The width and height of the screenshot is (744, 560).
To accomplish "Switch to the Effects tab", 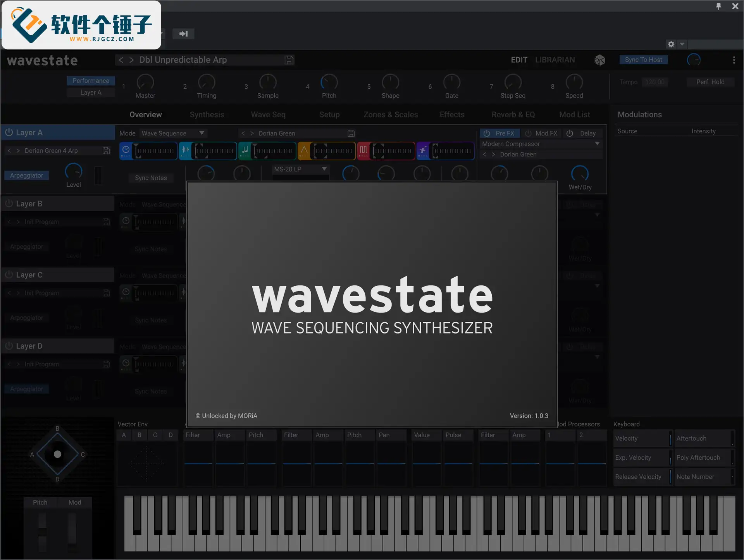I will (x=452, y=115).
